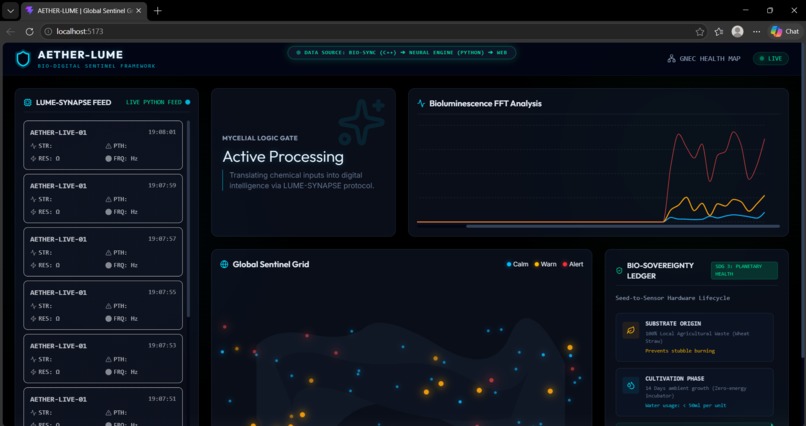806x426 pixels.
Task: Select feed card timestamped 19:07:57
Action: click(x=103, y=252)
